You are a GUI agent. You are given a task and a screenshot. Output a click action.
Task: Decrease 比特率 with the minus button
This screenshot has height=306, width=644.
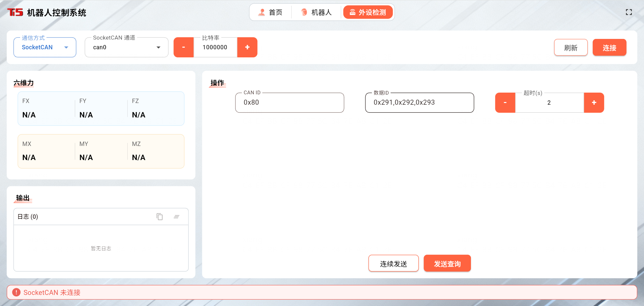pos(183,47)
